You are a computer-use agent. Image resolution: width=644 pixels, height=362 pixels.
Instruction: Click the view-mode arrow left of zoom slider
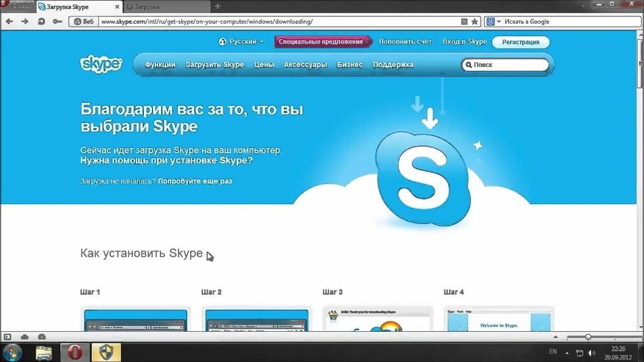pos(556,337)
